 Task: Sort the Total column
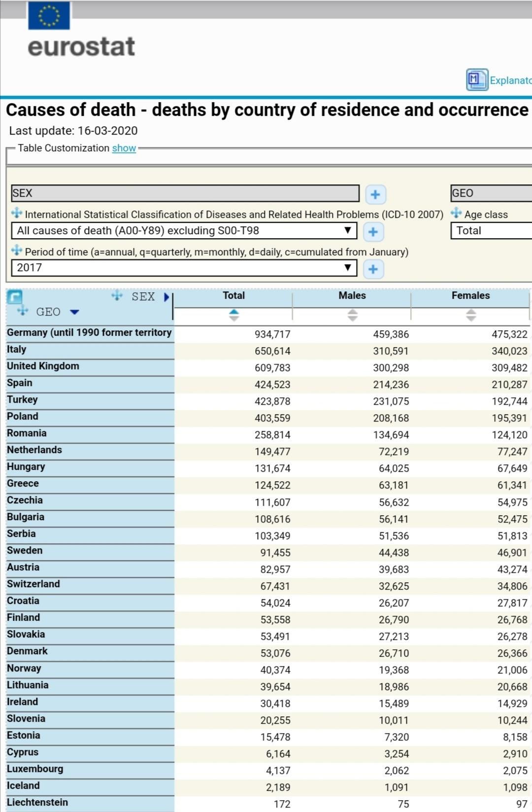pos(234,315)
